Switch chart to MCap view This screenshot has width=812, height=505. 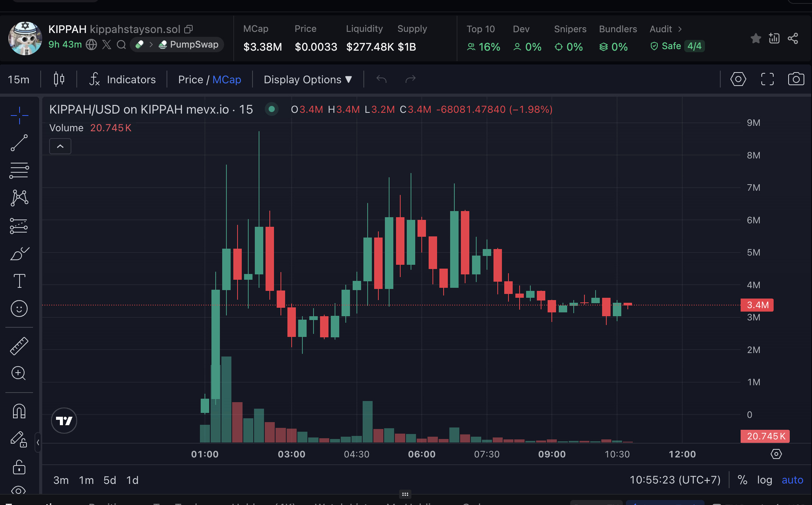[227, 79]
